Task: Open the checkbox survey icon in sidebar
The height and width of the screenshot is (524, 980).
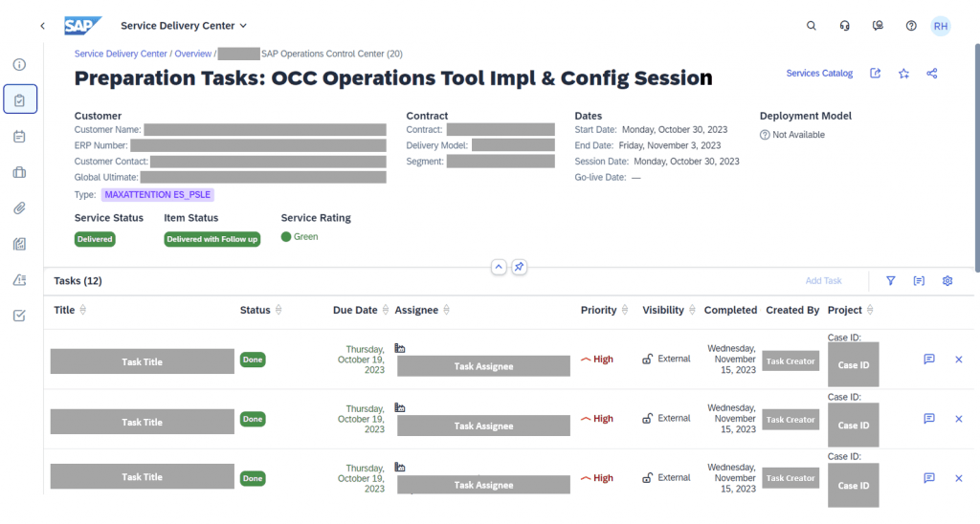Action: click(19, 316)
